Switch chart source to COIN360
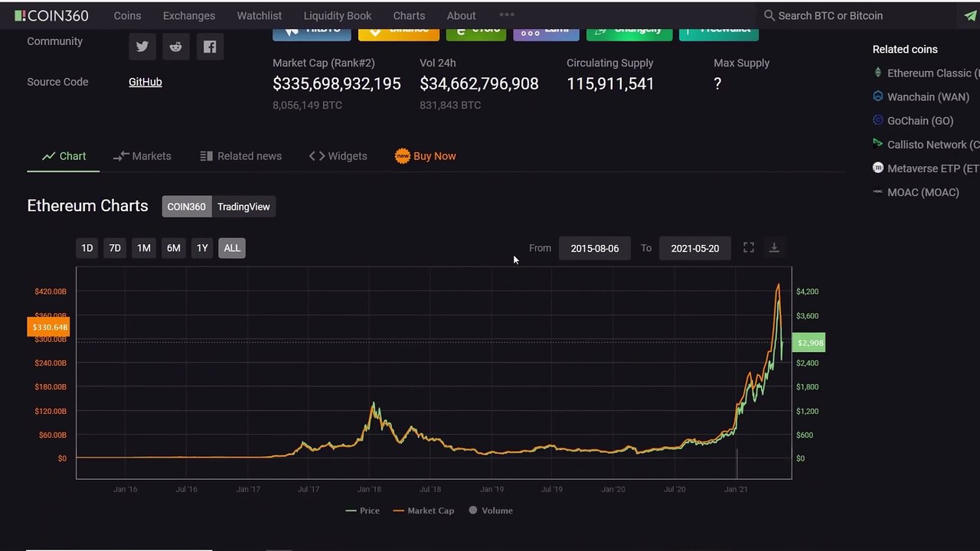The image size is (980, 551). (187, 207)
